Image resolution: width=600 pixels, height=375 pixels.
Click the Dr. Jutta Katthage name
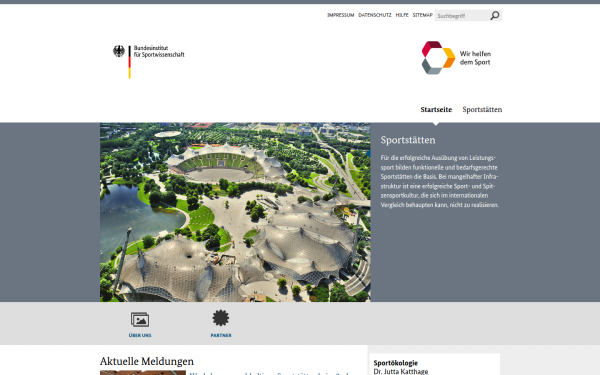[x=401, y=372]
